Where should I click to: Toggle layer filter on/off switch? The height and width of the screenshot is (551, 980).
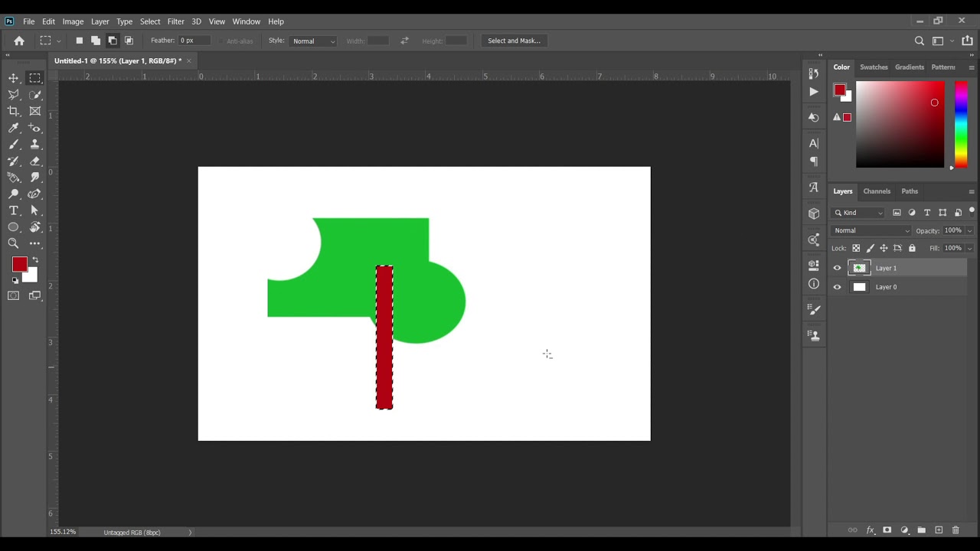972,211
